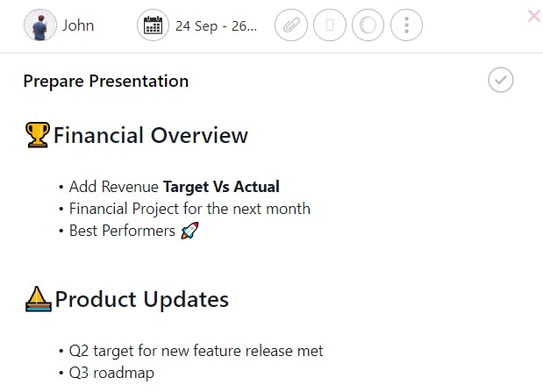This screenshot has height=392, width=543.
Task: Click the Product Updates heading
Action: (x=142, y=299)
